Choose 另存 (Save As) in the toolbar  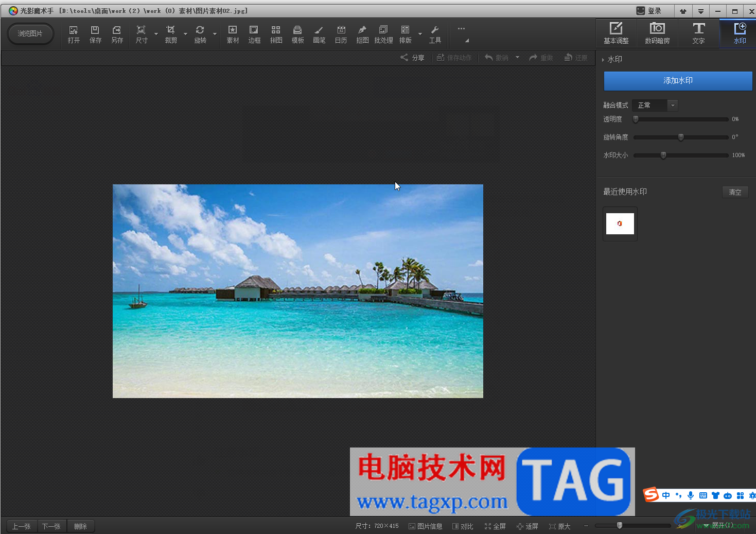[x=117, y=35]
